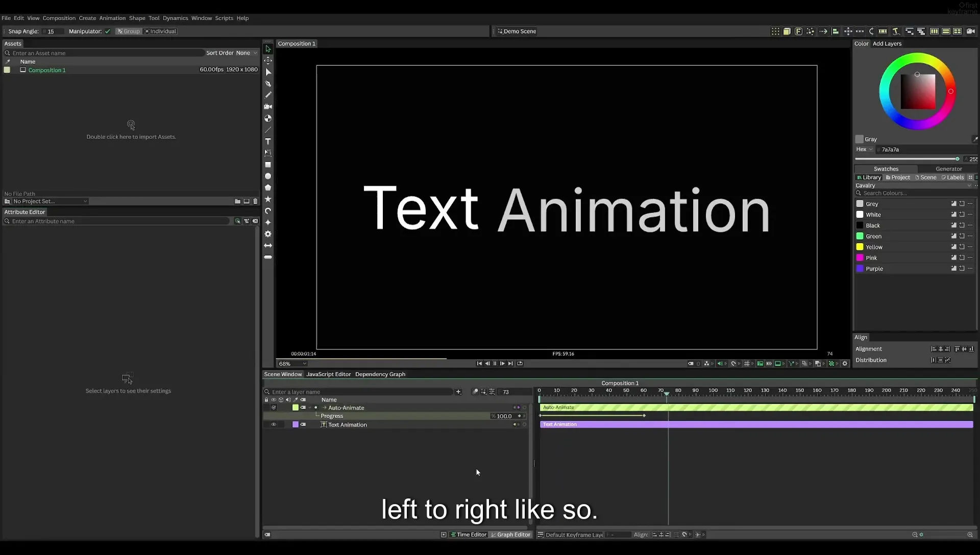
Task: Select the Capsule shape tool
Action: coord(268,257)
